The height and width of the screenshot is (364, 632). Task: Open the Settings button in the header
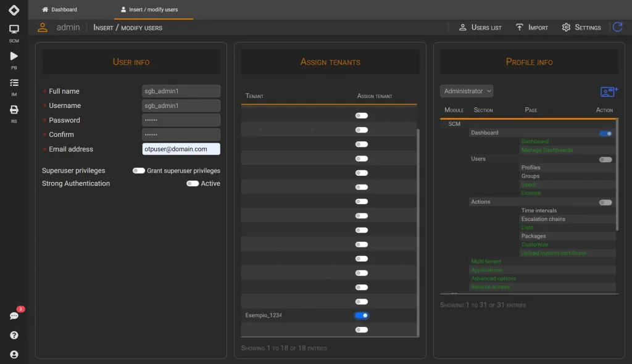581,27
